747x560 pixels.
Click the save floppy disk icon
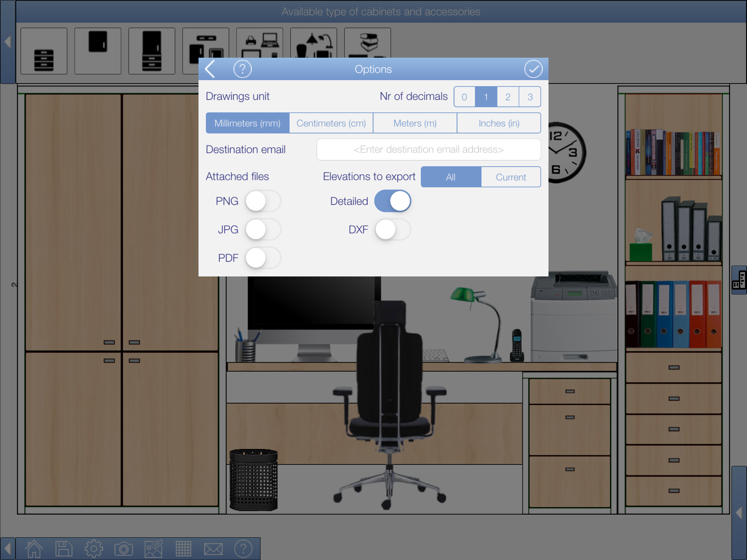coord(64,549)
